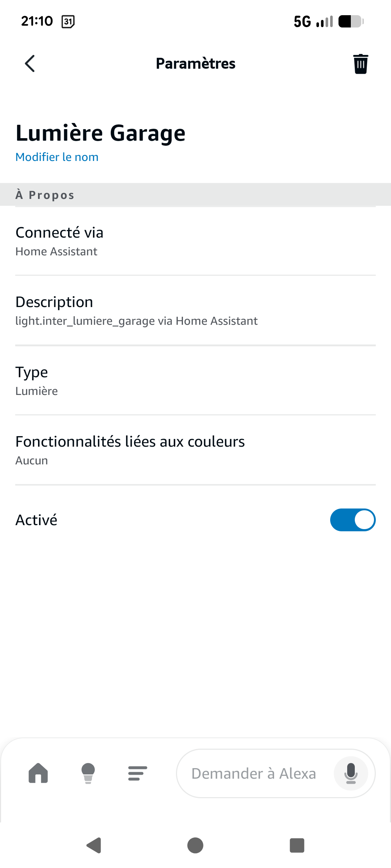
Task: Tap the Demander à Alexa field
Action: pyautogui.click(x=253, y=773)
